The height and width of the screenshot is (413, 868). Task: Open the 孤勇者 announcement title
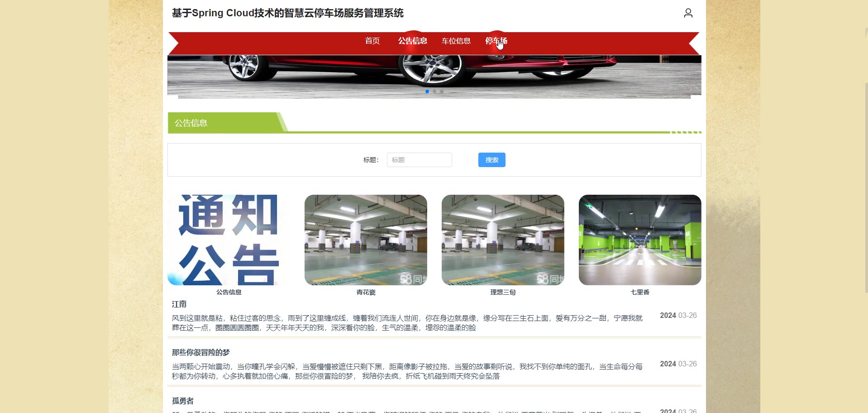coord(183,401)
